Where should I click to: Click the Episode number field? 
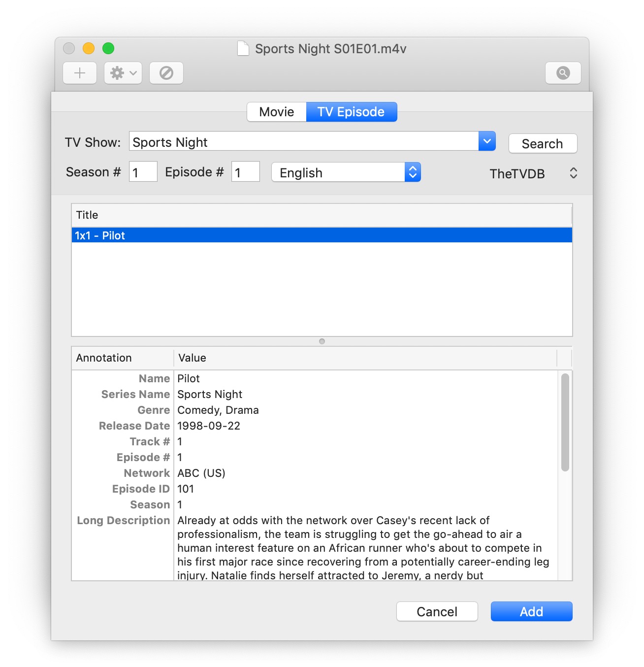(246, 172)
